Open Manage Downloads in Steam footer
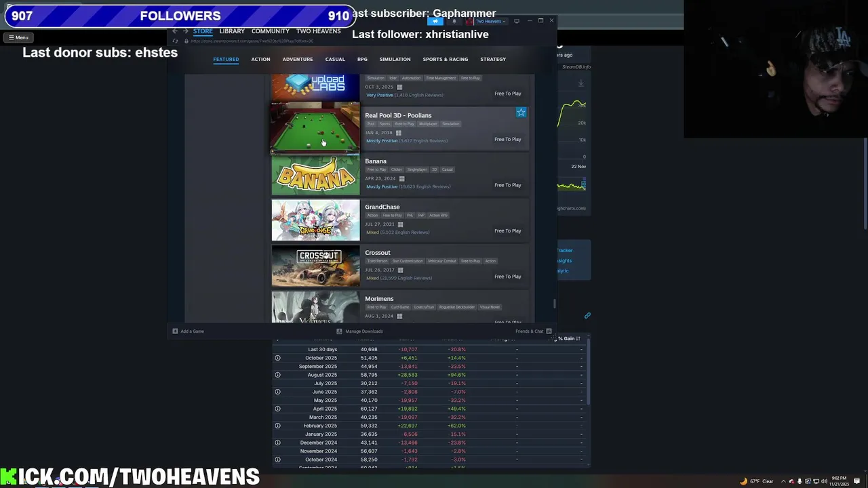The image size is (868, 488). point(359,331)
